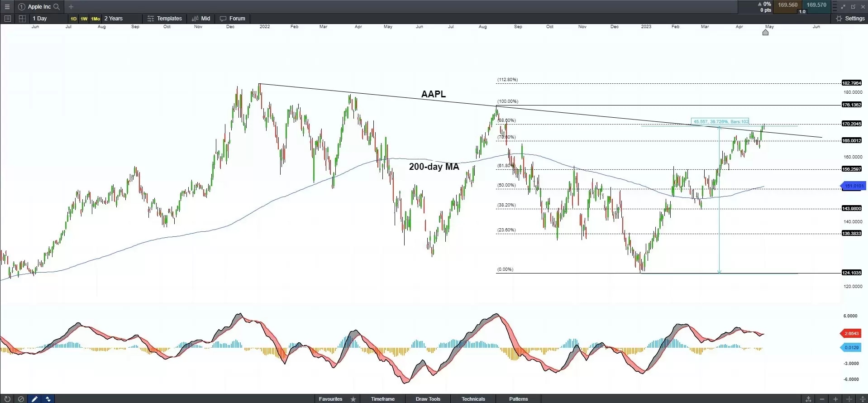Click the 136.3833 Fibonacci price label
This screenshot has height=403, width=868.
click(x=851, y=233)
